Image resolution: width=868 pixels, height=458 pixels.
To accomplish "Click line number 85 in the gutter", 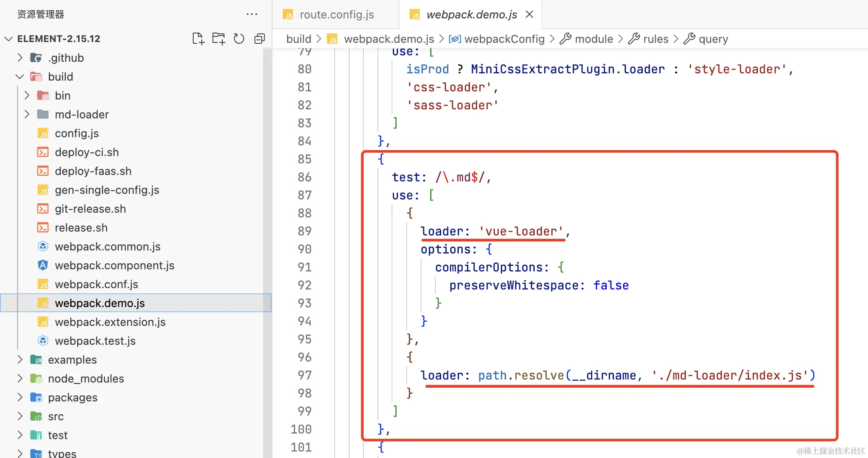I will (305, 159).
